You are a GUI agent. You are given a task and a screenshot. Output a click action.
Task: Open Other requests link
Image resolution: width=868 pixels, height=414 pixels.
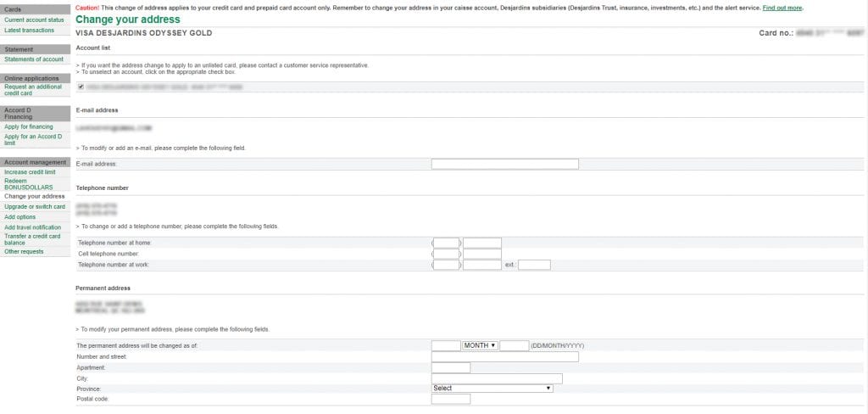click(24, 252)
